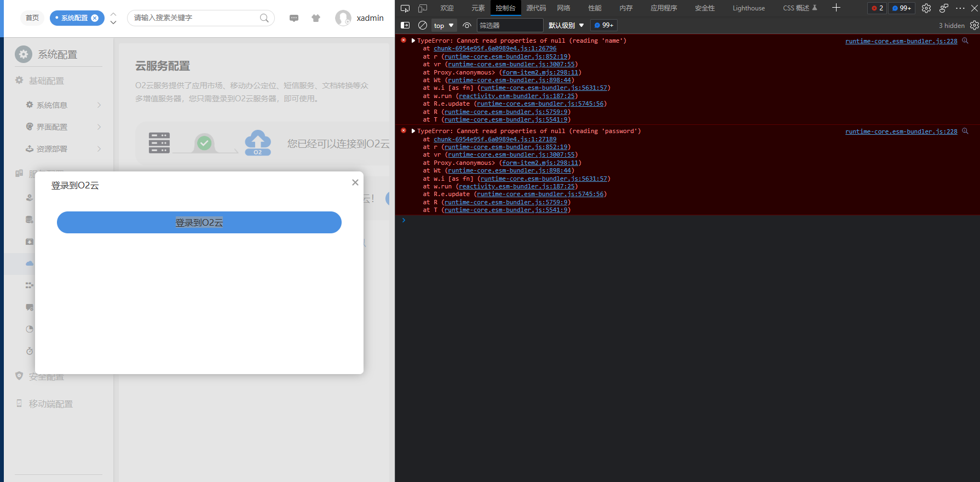Switch to the 应用程序 DevTools tab
This screenshot has width=980, height=482.
point(664,8)
